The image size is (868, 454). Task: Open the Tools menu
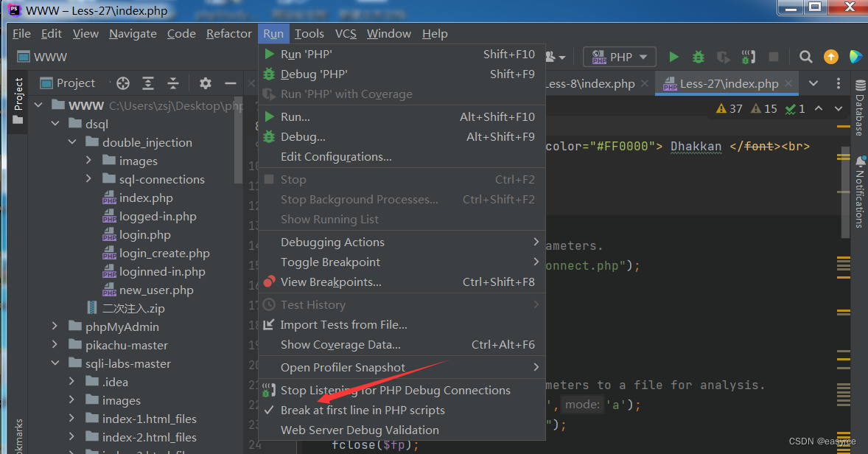[309, 34]
